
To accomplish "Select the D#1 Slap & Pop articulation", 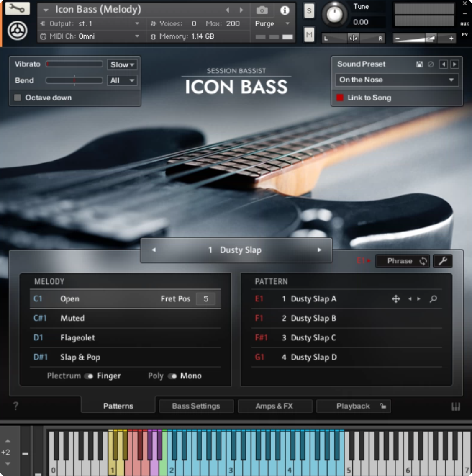I will [x=125, y=357].
